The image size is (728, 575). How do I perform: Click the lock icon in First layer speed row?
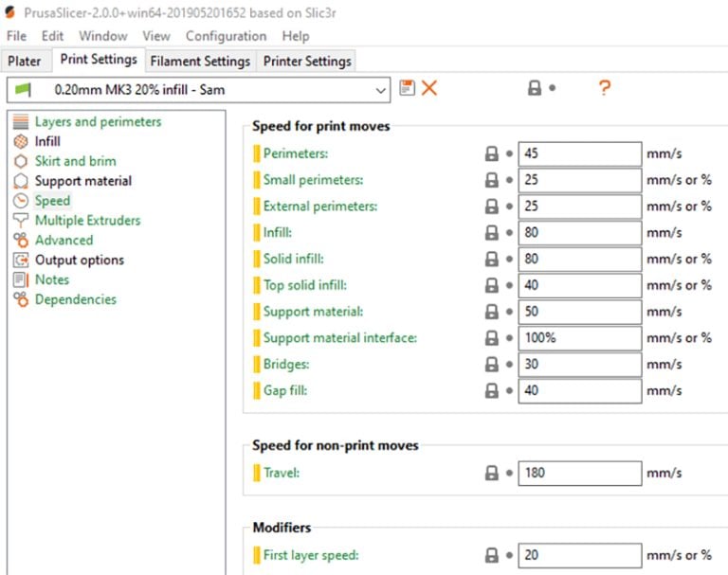click(x=492, y=555)
